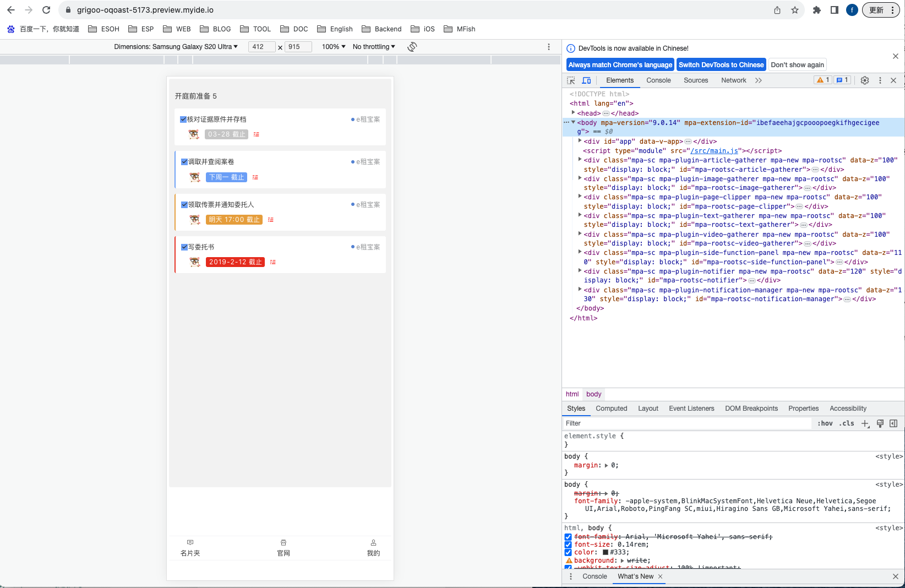The image size is (905, 588).
Task: Uncheck the 核对证据原件并存档 task
Action: click(x=183, y=119)
